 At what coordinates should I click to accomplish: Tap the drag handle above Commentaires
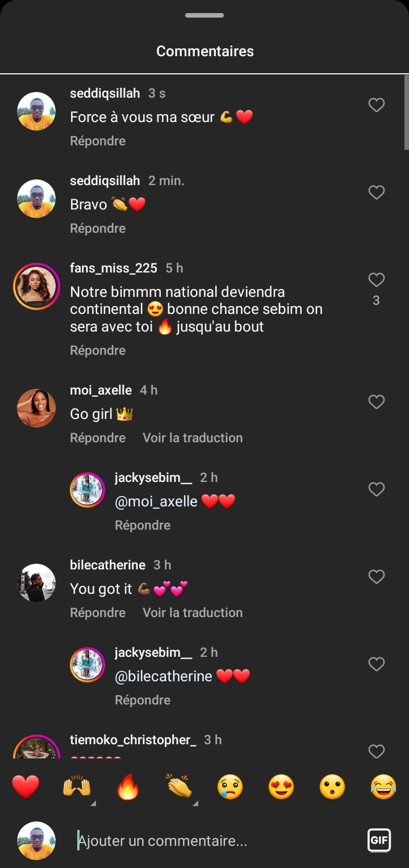[x=204, y=16]
